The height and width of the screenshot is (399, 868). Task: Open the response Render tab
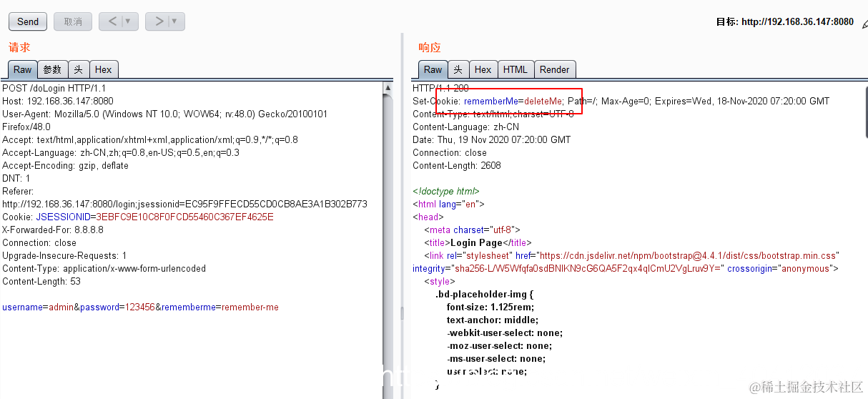(x=555, y=69)
